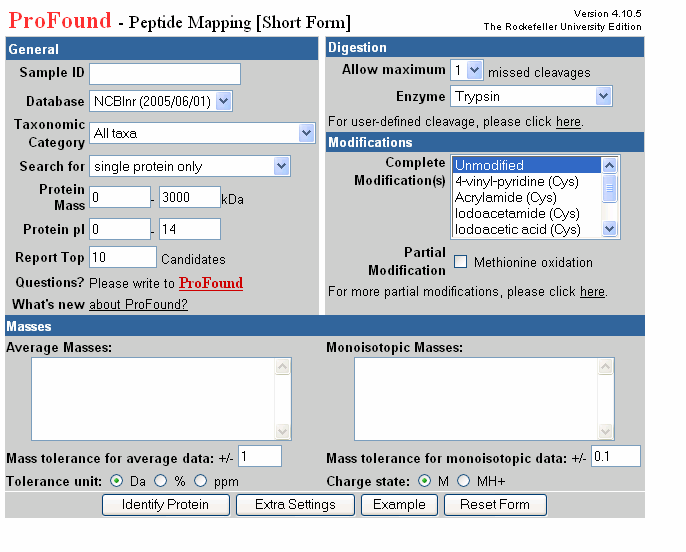The image size is (686, 552).
Task: Click Monoisotopic Masses scroll up arrow
Action: (606, 367)
